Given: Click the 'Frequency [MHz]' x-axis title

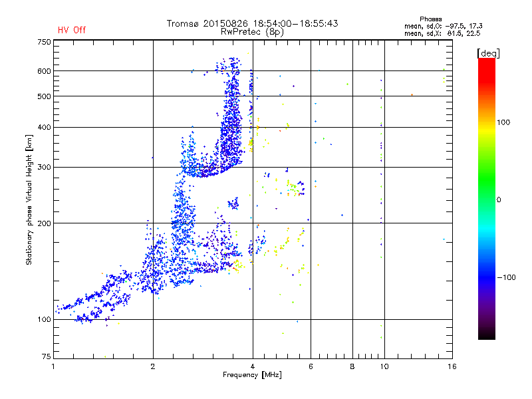Looking at the screenshot, I should coord(252,375).
